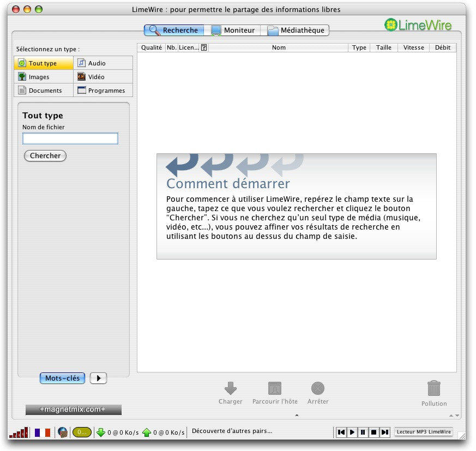Click the Arrêter stop icon
Viewport: 476px width, 451px height.
318,388
